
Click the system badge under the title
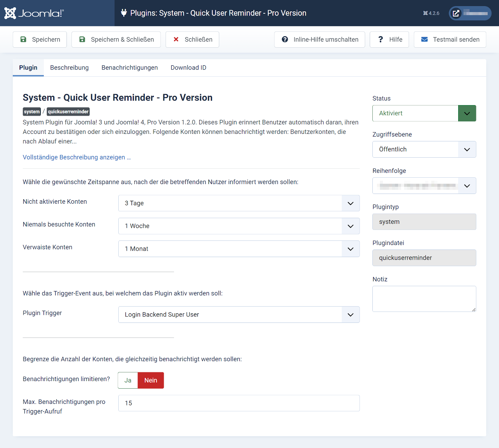[32, 112]
